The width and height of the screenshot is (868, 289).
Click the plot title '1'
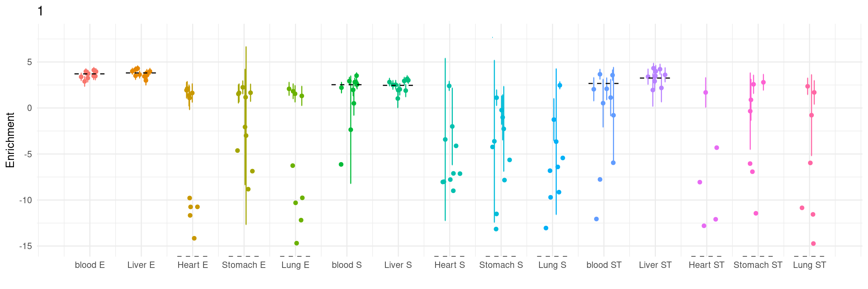coord(40,11)
